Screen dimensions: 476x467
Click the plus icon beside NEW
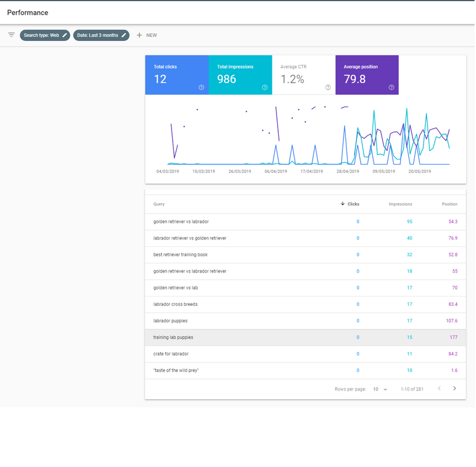[139, 35]
